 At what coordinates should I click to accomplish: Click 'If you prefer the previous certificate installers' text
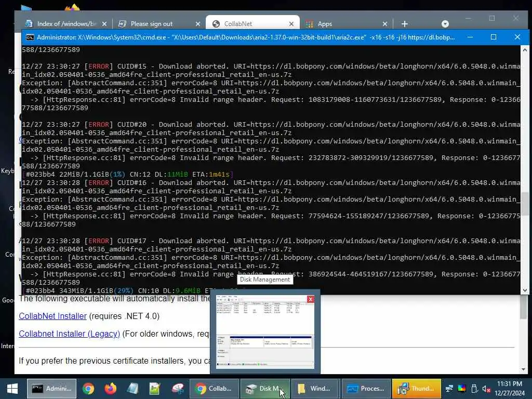click(x=115, y=361)
